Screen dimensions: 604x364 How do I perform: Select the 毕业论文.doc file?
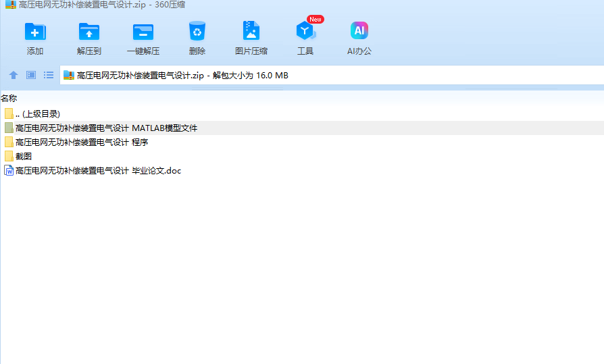tap(302, 171)
